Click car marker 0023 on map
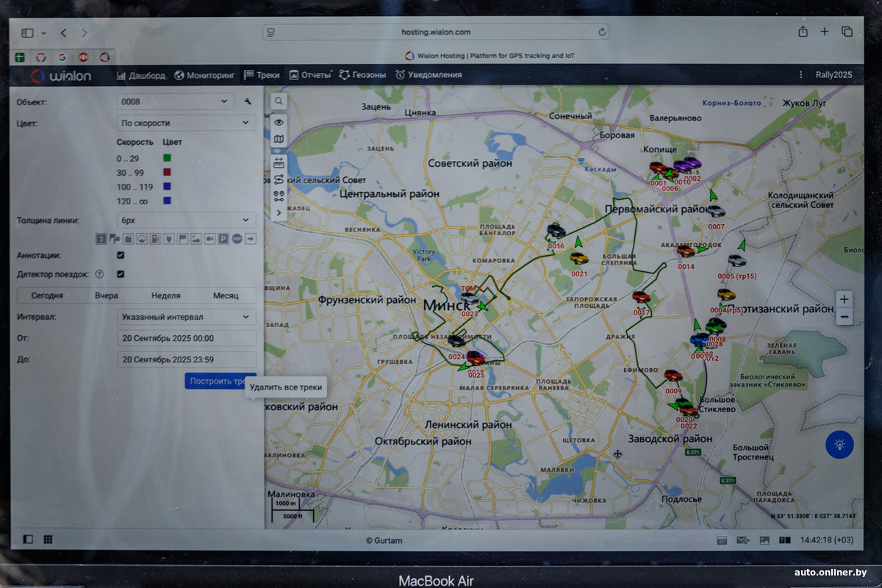The height and width of the screenshot is (588, 882). 468,299
